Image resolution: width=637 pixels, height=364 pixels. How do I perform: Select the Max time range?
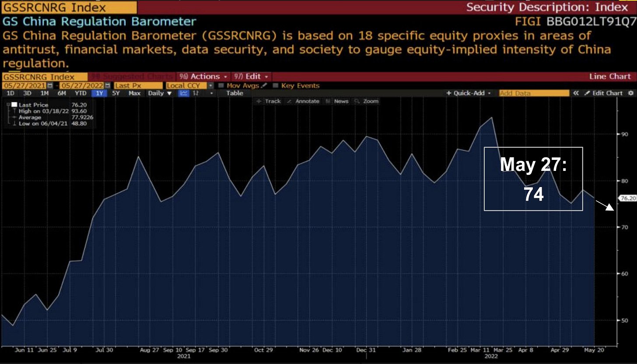[x=134, y=93]
